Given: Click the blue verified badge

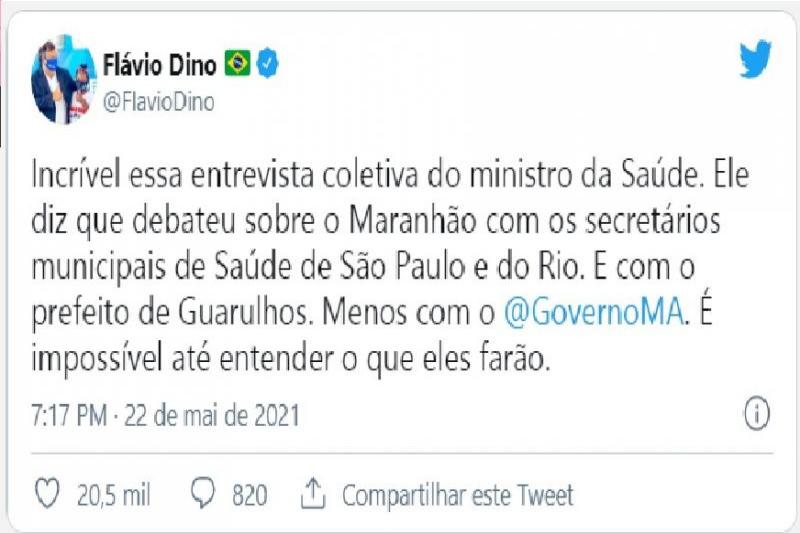Looking at the screenshot, I should pos(268,65).
